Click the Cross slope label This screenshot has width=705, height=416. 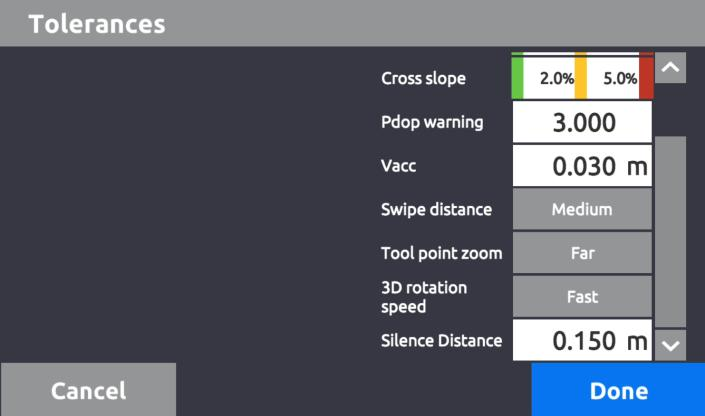click(423, 79)
